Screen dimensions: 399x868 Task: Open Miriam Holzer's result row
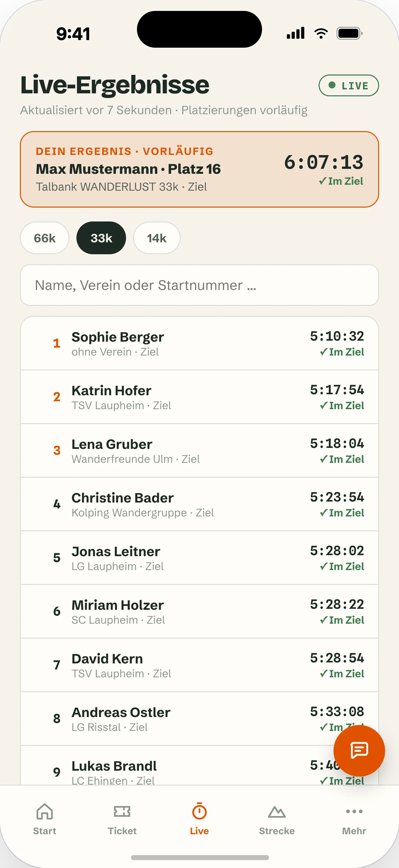point(199,611)
